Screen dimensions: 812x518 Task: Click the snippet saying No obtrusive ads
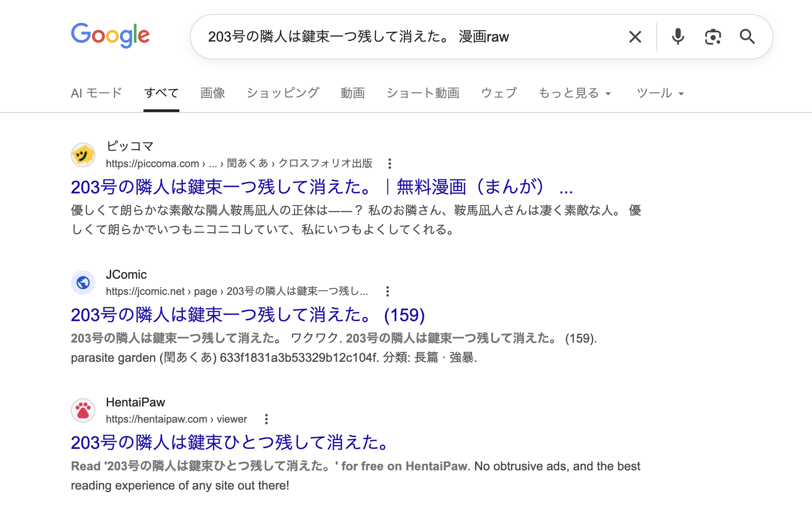tap(355, 476)
